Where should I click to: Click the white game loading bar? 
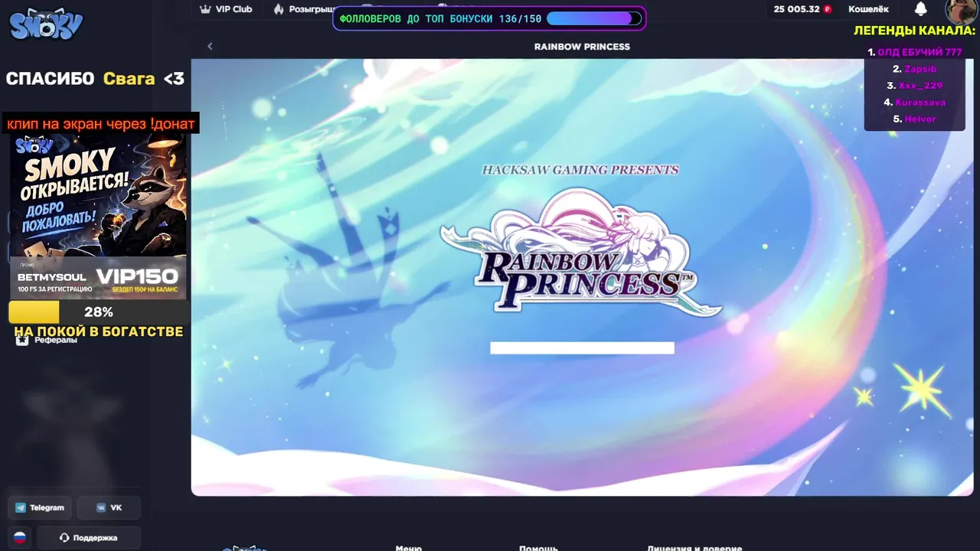coord(582,348)
